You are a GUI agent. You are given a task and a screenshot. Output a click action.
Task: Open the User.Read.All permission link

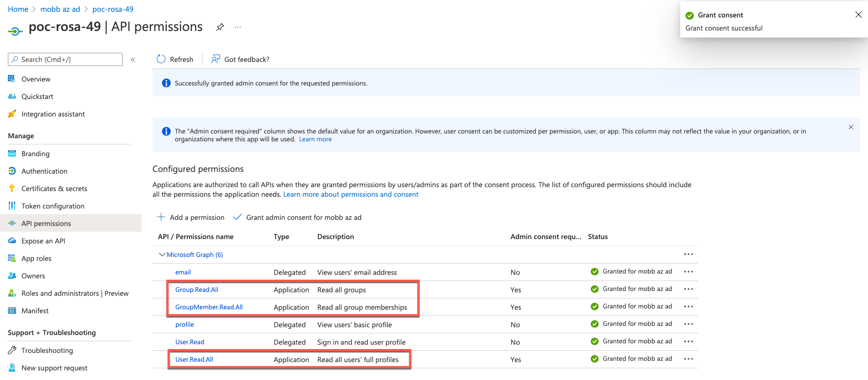tap(194, 359)
